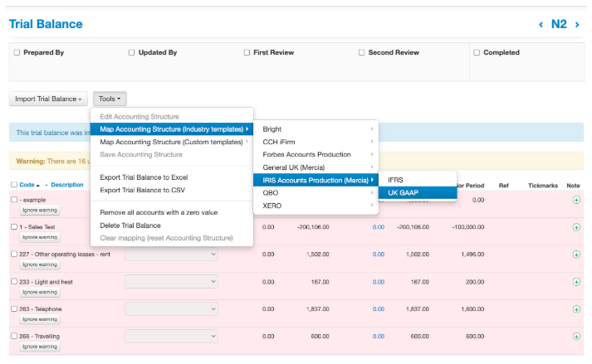Image resolution: width=592 pixels, height=364 pixels.
Task: Add note to the example row
Action: tap(576, 200)
